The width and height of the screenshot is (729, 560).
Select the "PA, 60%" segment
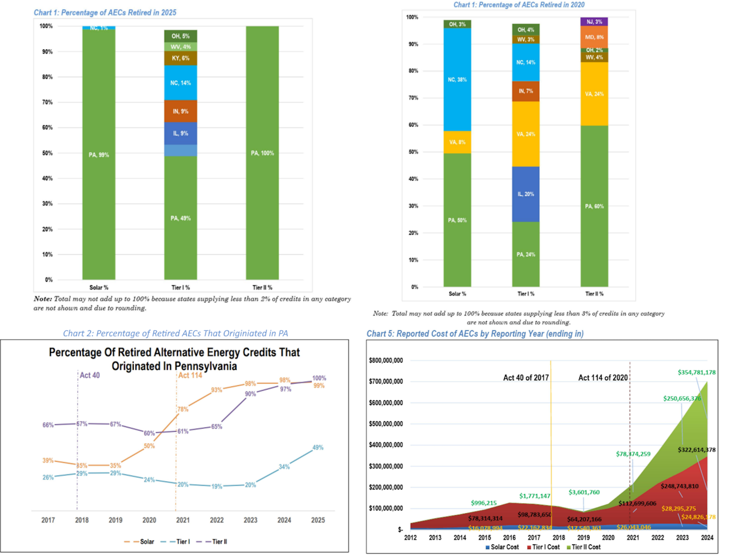(x=594, y=206)
